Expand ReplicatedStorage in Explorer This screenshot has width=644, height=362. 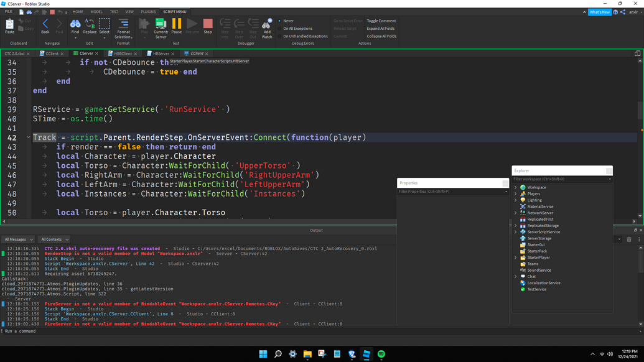click(x=516, y=225)
